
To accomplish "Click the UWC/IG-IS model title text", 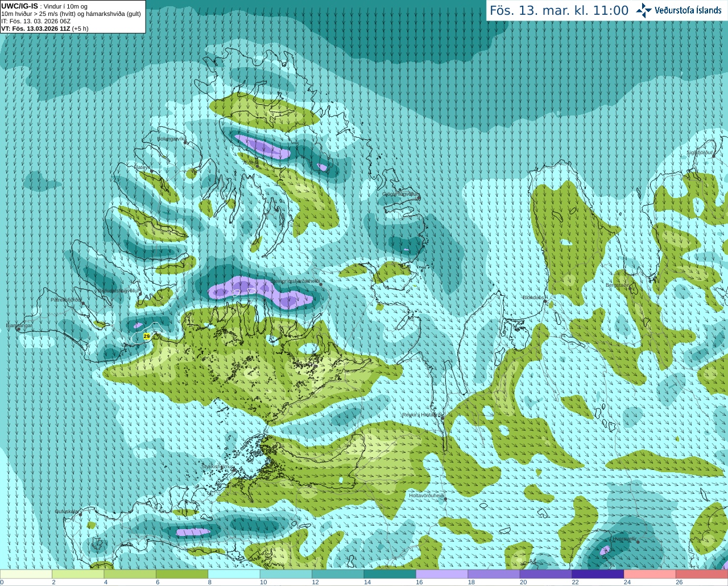I will [x=19, y=6].
